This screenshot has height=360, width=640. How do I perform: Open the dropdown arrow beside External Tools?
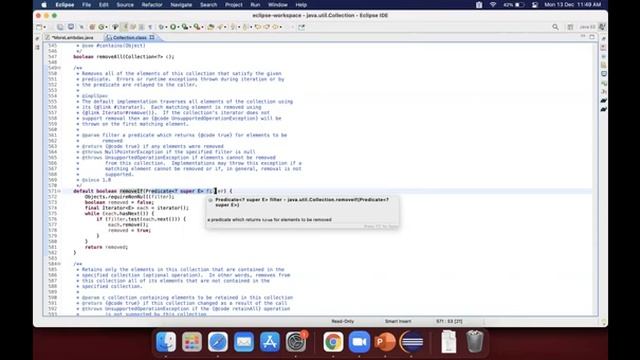point(202,27)
